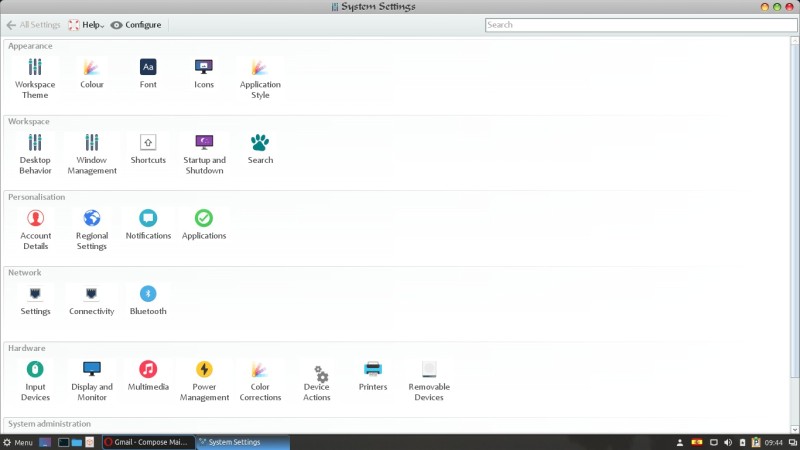Open Power Management settings
800x450 pixels.
coord(204,380)
